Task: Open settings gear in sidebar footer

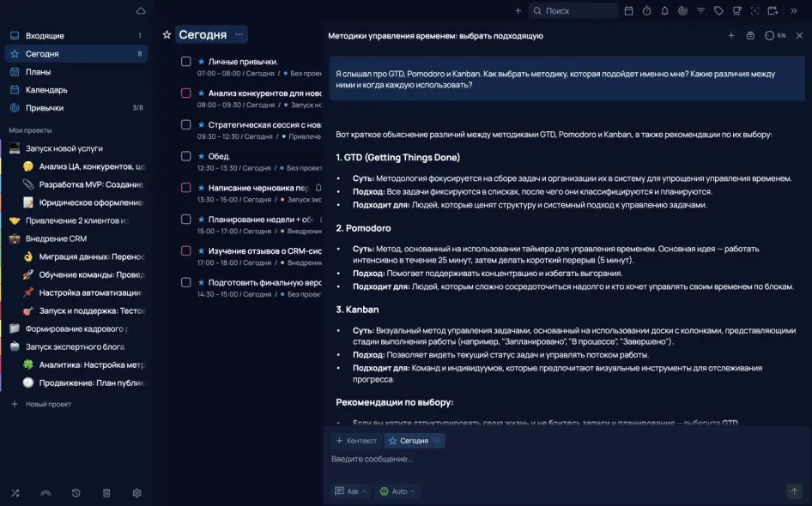Action: [136, 493]
